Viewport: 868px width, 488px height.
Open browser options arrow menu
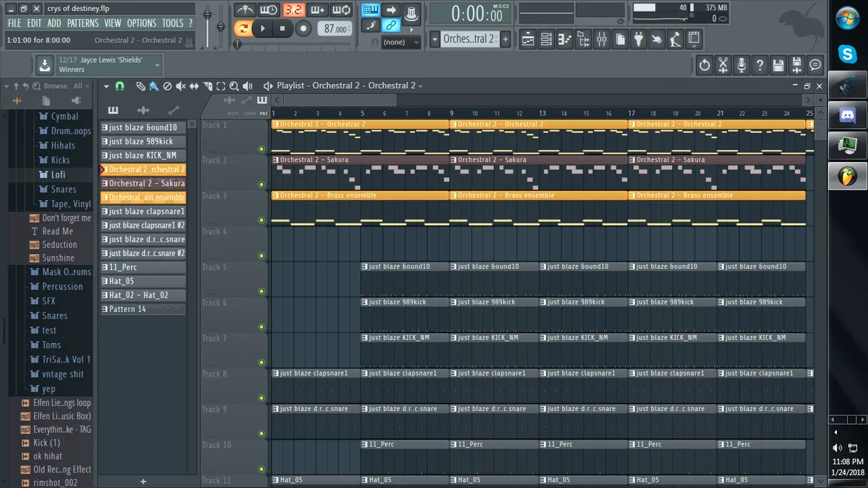point(7,86)
